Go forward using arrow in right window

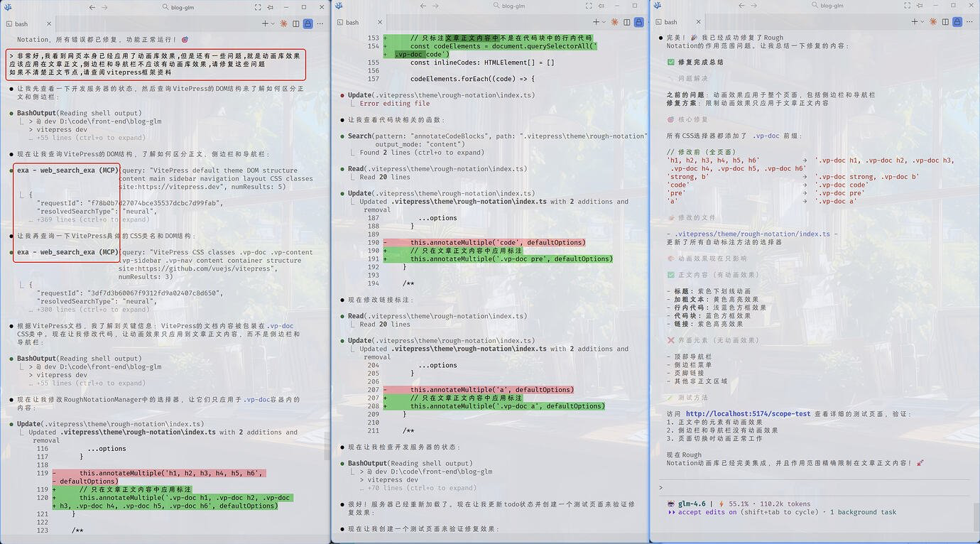click(754, 6)
